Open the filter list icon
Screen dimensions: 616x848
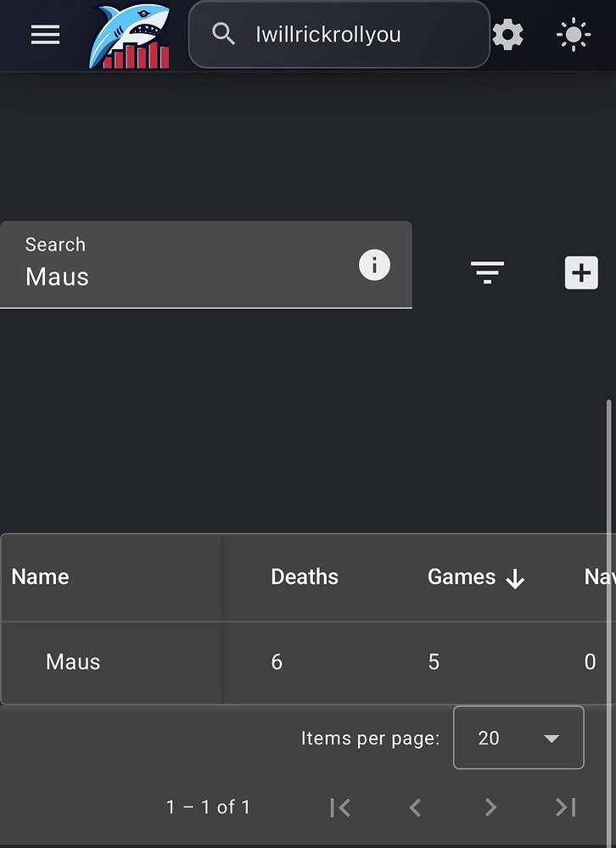(x=487, y=272)
